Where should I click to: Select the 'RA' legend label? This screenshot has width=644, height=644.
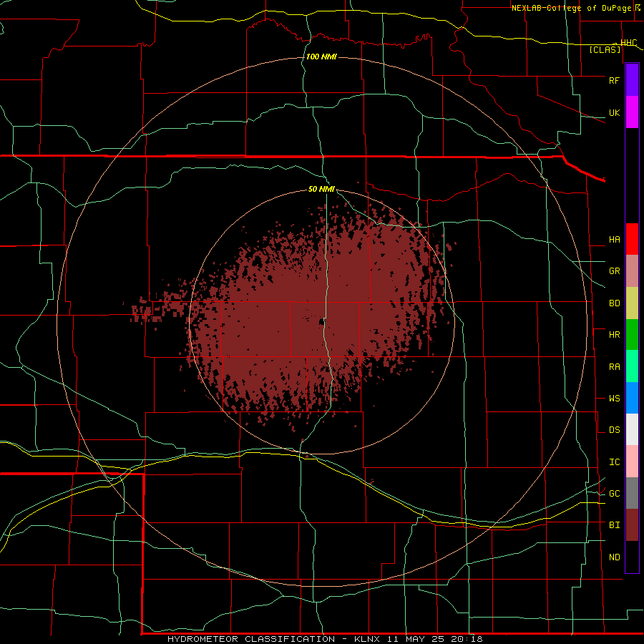pos(614,367)
